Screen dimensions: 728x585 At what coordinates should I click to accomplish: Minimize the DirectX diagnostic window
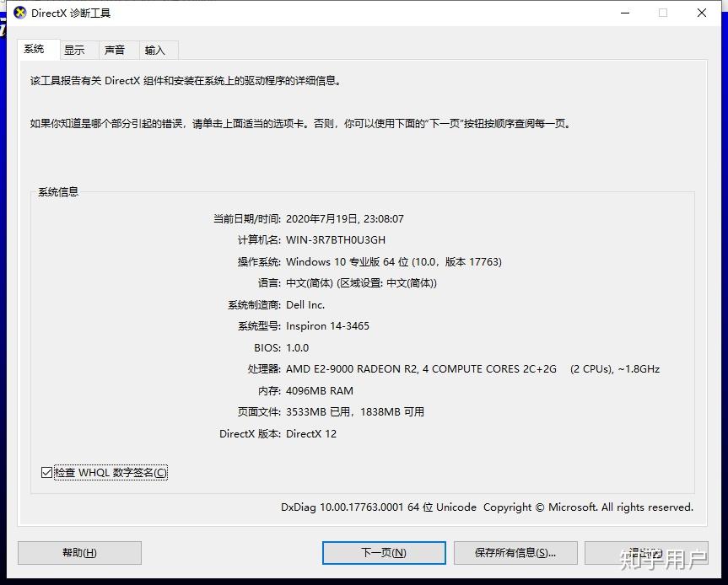(624, 13)
